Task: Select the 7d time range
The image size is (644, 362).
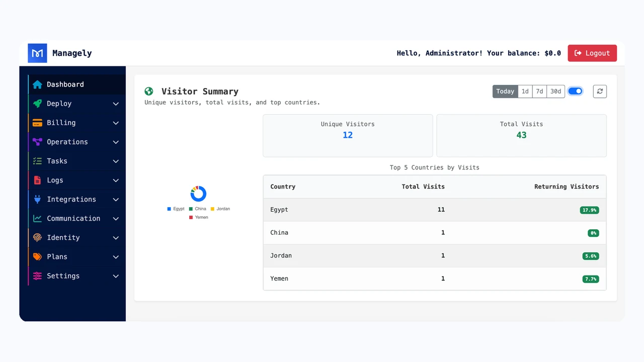Action: pos(539,91)
